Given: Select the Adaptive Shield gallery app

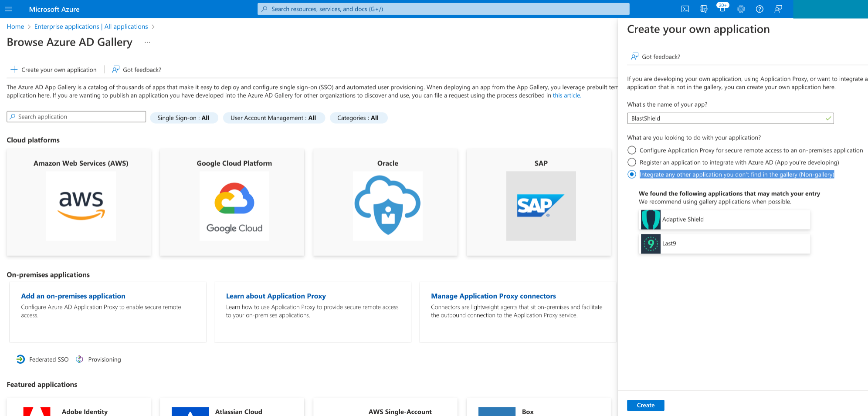Looking at the screenshot, I should coord(724,220).
